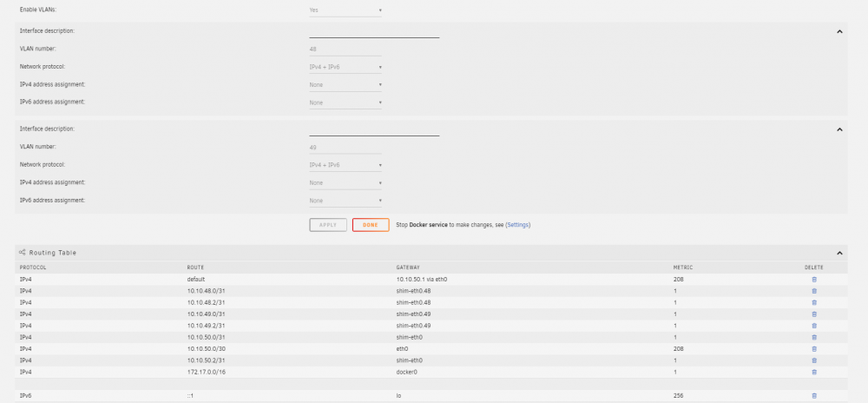Open IPv6 address assignment dropdown for VLAN 49
Viewport: 868px width, 403px height.
pos(345,201)
